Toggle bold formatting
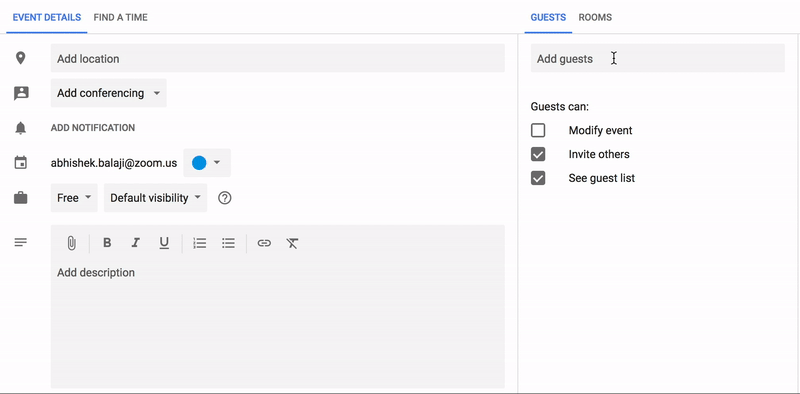 [107, 243]
